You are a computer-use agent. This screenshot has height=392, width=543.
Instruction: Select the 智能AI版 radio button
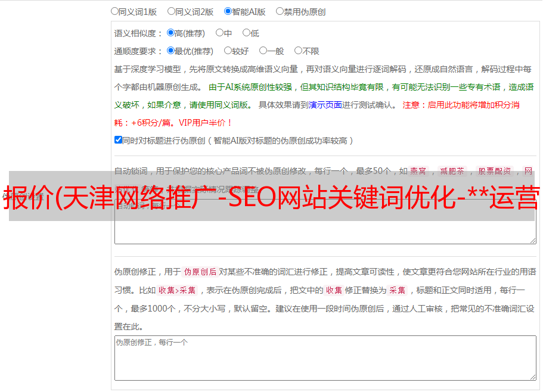coord(228,11)
